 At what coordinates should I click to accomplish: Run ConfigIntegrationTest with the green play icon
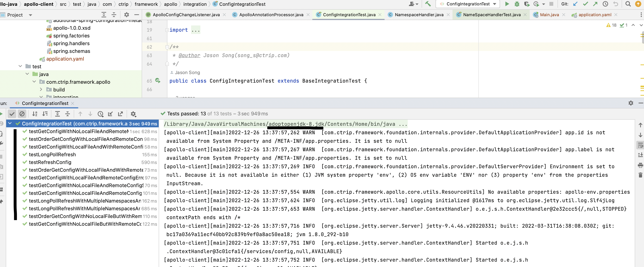pos(507,4)
